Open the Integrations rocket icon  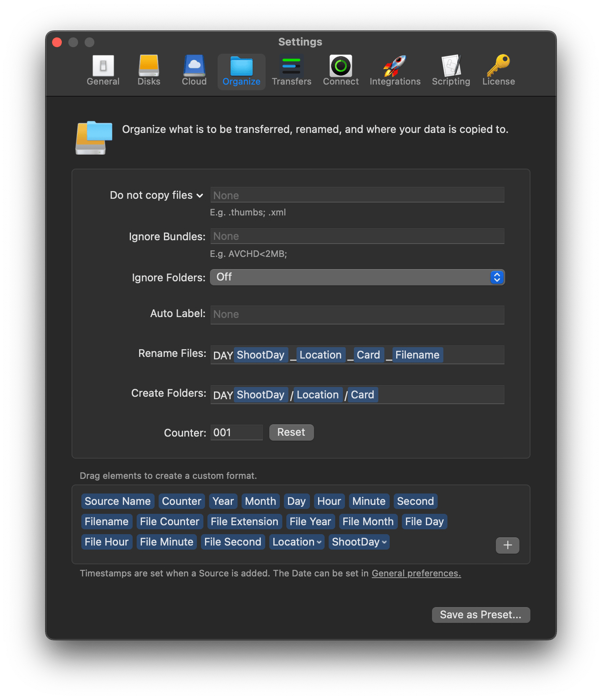[x=395, y=66]
